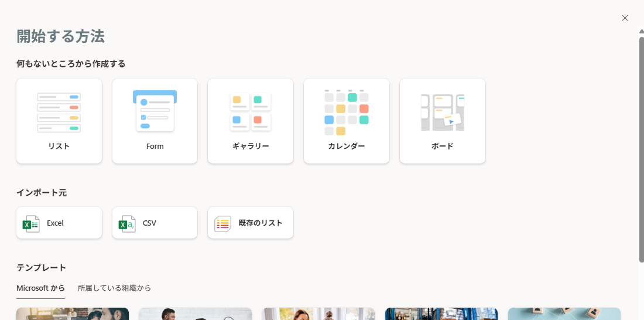Open the third template thumbnail
This screenshot has width=644, height=320.
(318, 314)
